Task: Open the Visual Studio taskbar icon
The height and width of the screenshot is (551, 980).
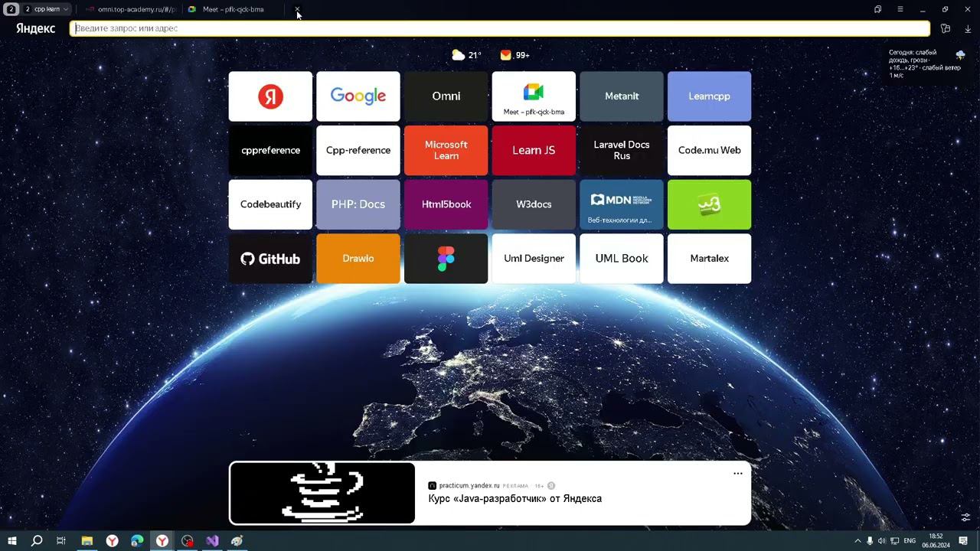Action: click(212, 540)
